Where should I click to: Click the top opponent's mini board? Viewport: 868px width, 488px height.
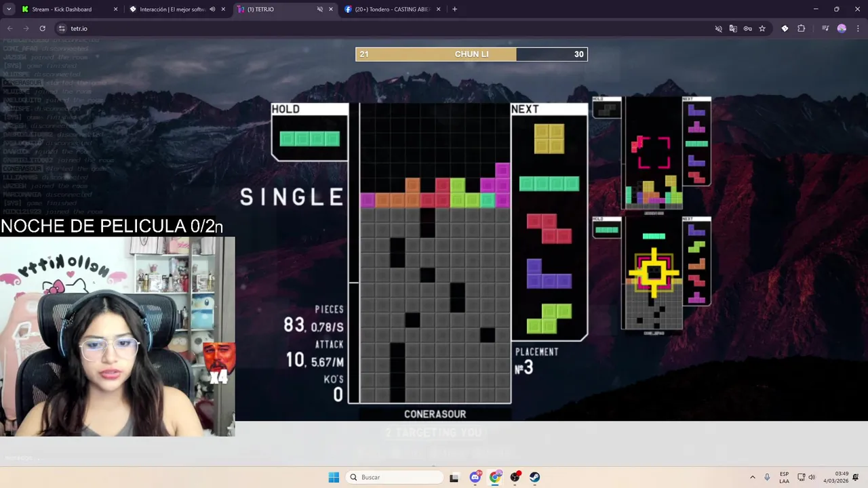(x=653, y=152)
